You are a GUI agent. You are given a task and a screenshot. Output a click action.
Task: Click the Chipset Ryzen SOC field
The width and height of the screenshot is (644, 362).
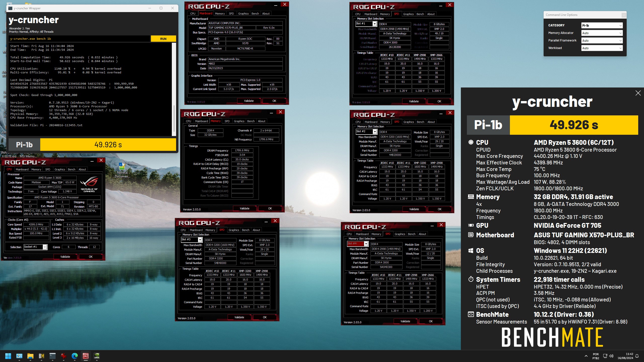245,39
